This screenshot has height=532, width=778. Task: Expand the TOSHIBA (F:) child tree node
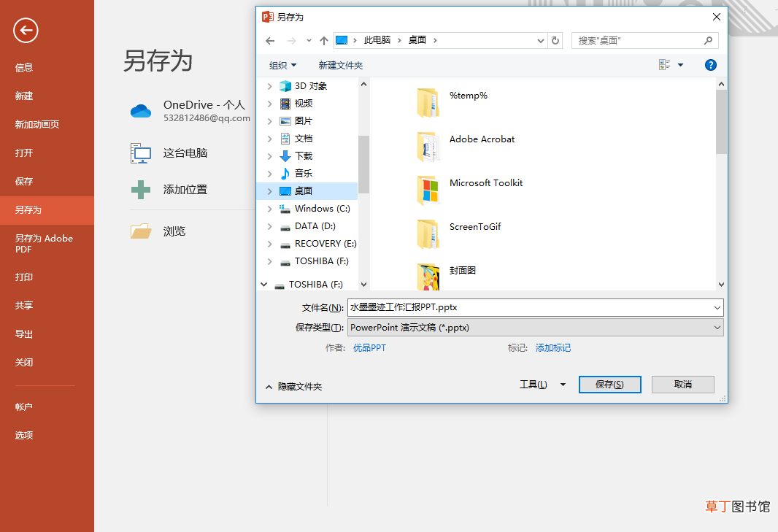(x=269, y=261)
